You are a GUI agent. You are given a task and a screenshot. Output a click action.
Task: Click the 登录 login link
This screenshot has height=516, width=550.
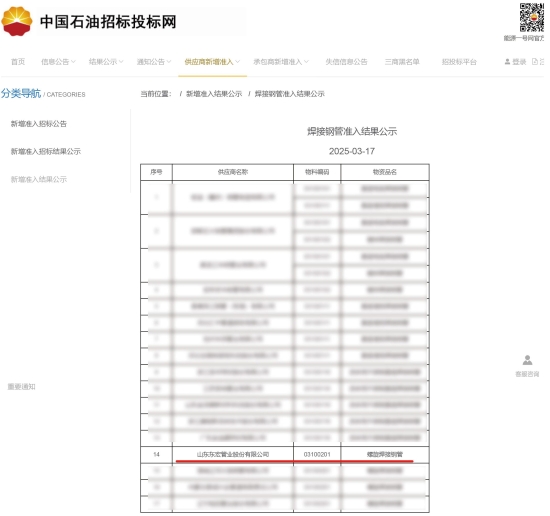[519, 62]
